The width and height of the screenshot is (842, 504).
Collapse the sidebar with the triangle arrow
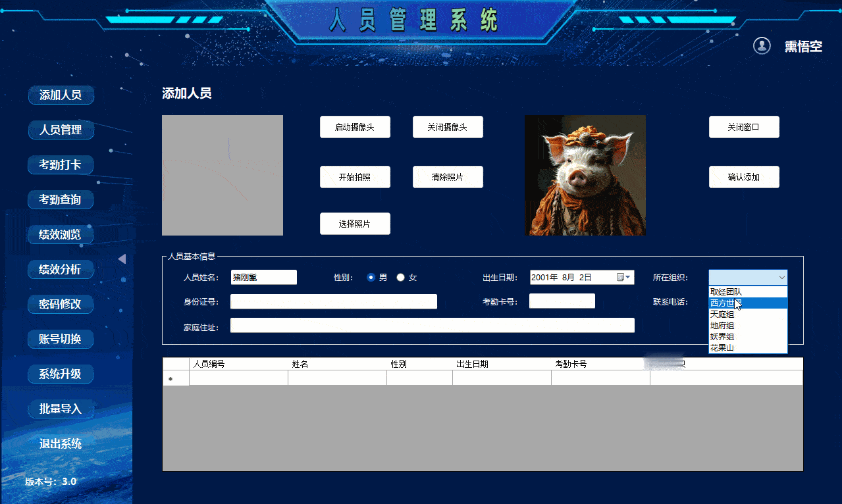tap(122, 259)
